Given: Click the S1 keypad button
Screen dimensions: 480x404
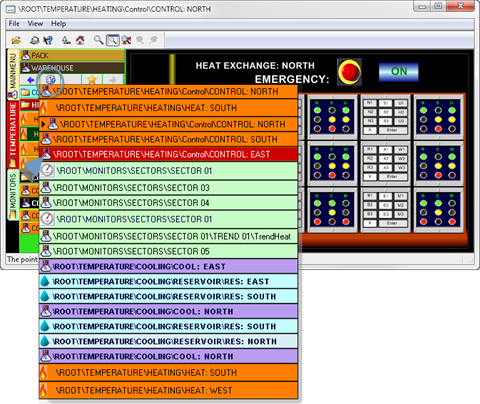Looking at the screenshot, I should (x=385, y=103).
